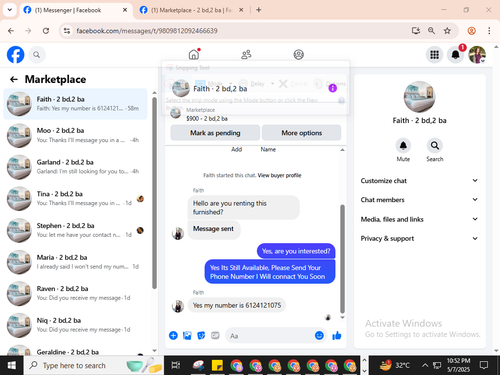Choose a sticker icon in composer
Image resolution: width=500 pixels, height=375 pixels.
tap(201, 335)
